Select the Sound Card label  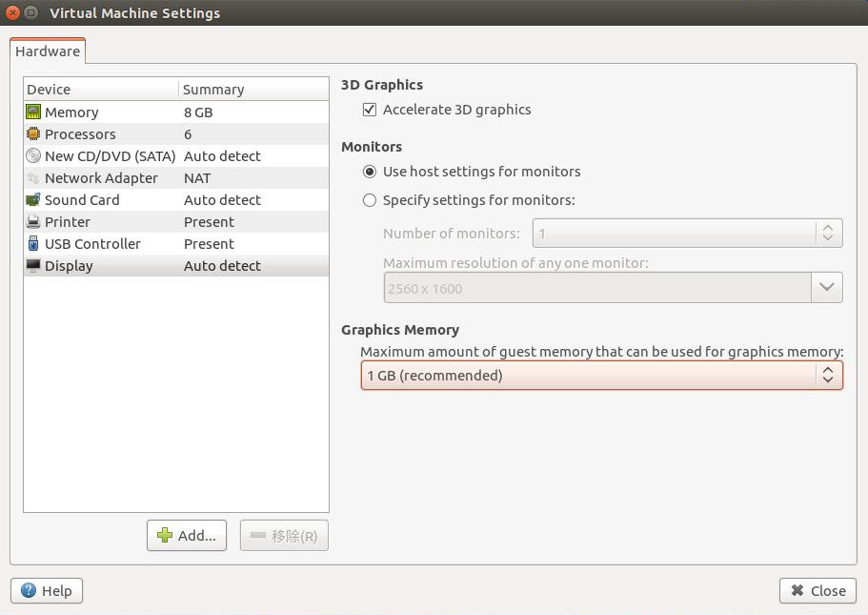click(82, 200)
